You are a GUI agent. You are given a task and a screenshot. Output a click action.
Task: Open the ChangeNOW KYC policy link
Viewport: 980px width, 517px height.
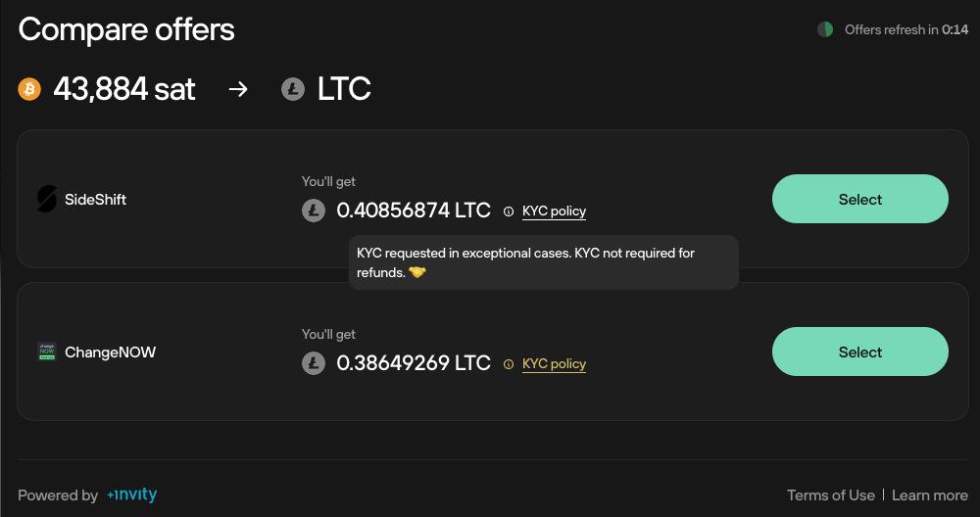[x=555, y=364]
